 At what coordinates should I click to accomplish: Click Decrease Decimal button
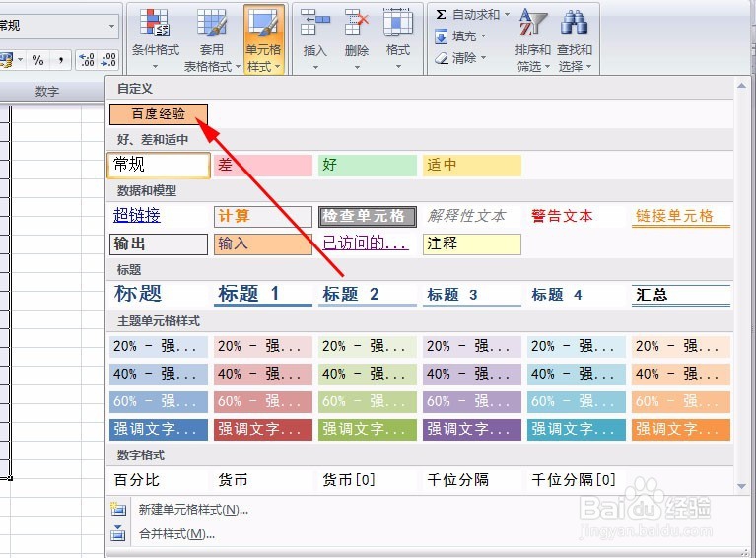[x=108, y=60]
